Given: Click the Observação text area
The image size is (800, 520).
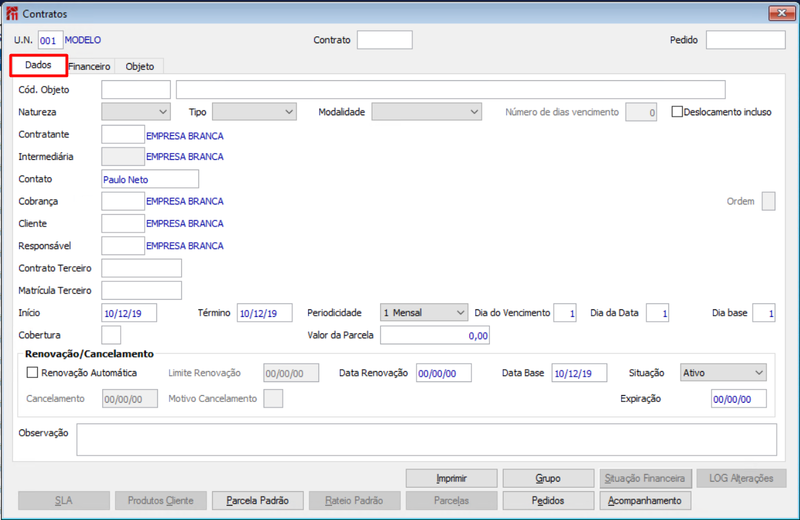Looking at the screenshot, I should coord(427,439).
